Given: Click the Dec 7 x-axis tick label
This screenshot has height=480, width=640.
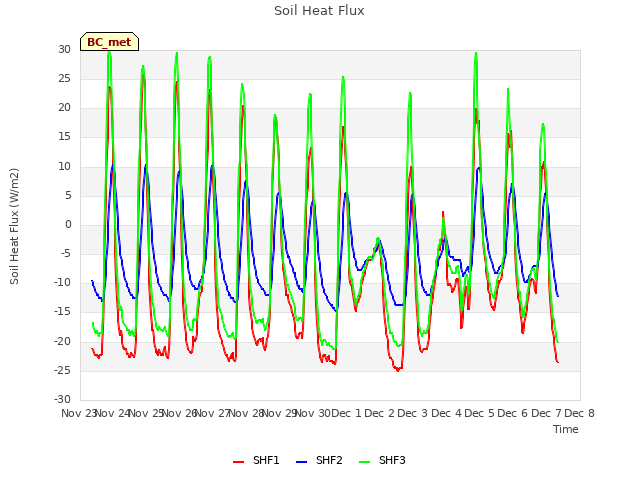Looking at the screenshot, I should click(x=546, y=413).
